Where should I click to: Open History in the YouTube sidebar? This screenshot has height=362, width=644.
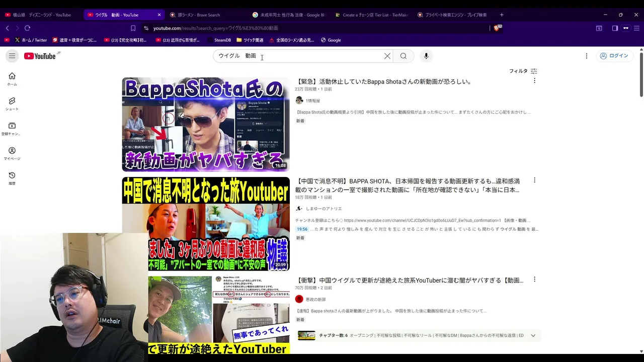click(x=12, y=178)
